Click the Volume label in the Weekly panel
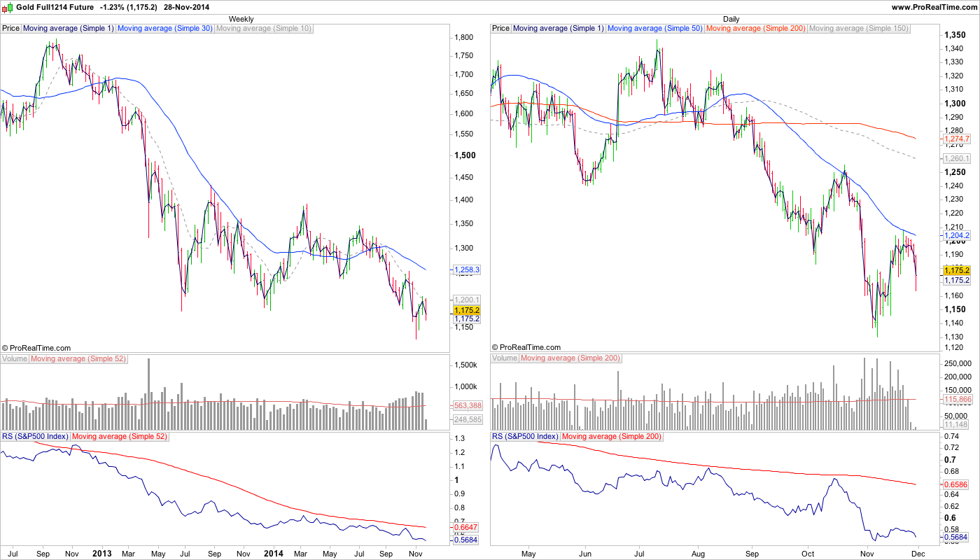 pos(15,358)
